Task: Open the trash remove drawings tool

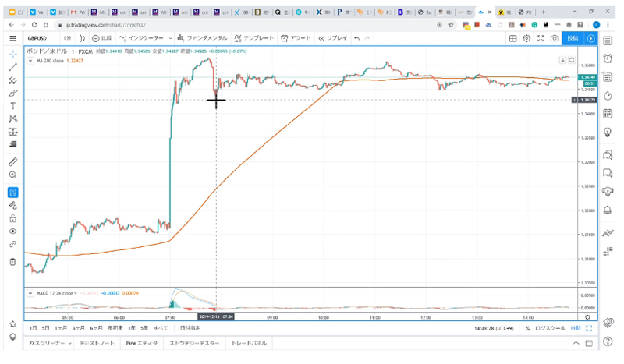Action: 12,262
